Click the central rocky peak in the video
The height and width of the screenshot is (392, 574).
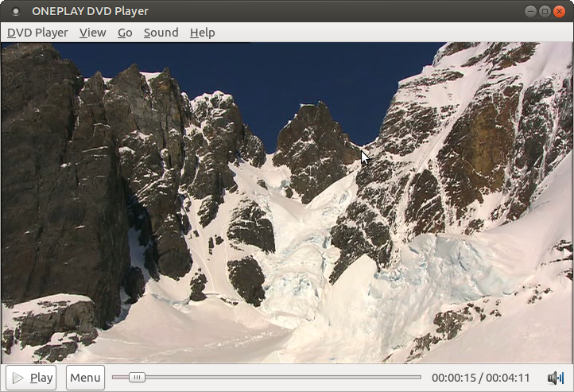click(x=313, y=143)
